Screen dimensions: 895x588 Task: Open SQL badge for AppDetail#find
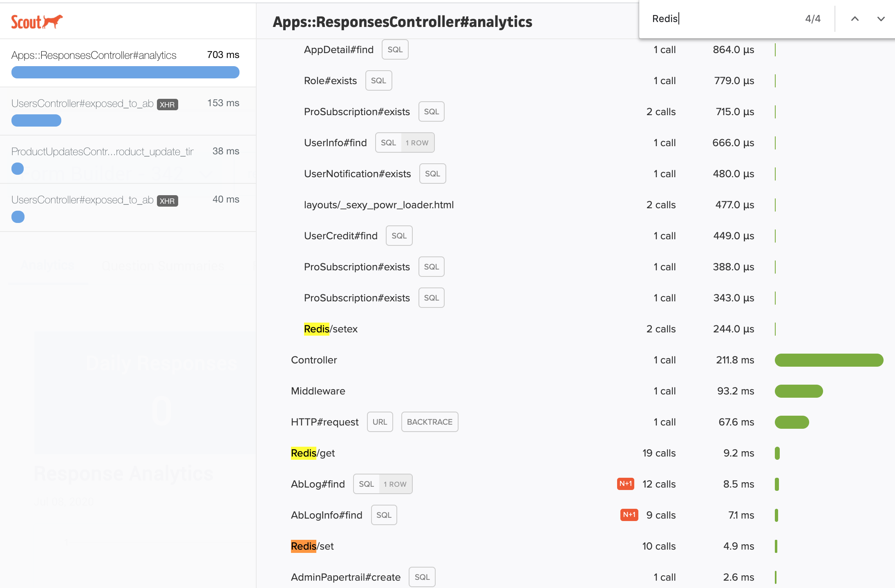pyautogui.click(x=395, y=50)
